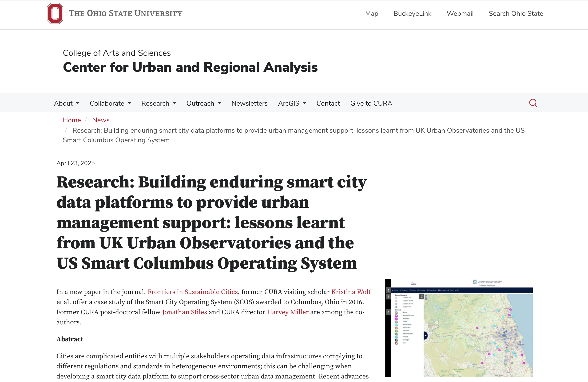Click the urban observatory map thumbnail

pyautogui.click(x=459, y=328)
